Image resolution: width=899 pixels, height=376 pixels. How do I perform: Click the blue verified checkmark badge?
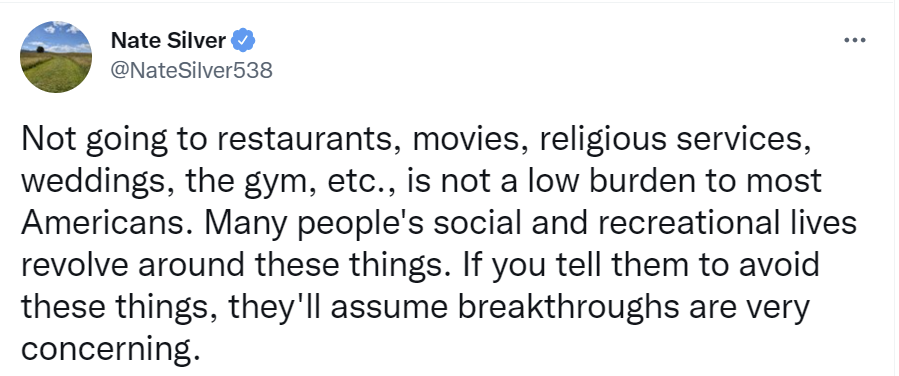pos(243,41)
